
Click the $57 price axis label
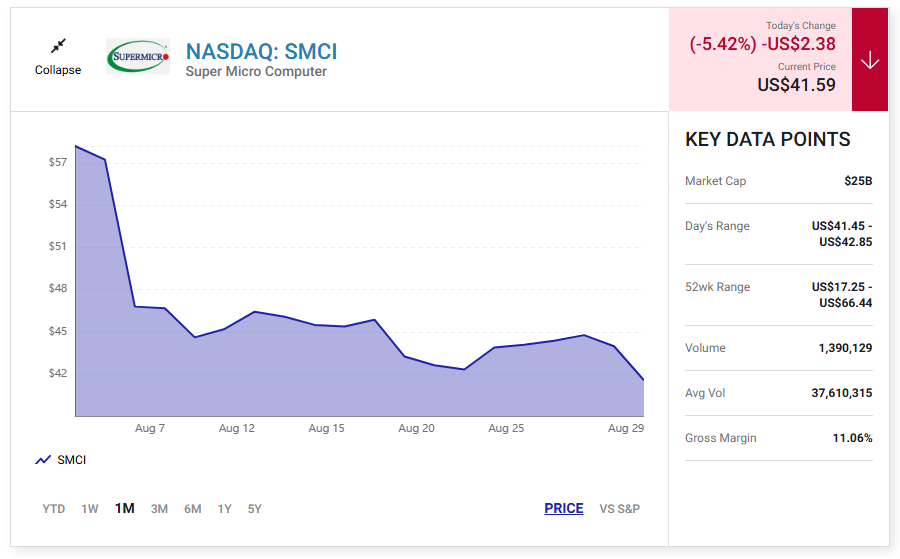pyautogui.click(x=58, y=162)
